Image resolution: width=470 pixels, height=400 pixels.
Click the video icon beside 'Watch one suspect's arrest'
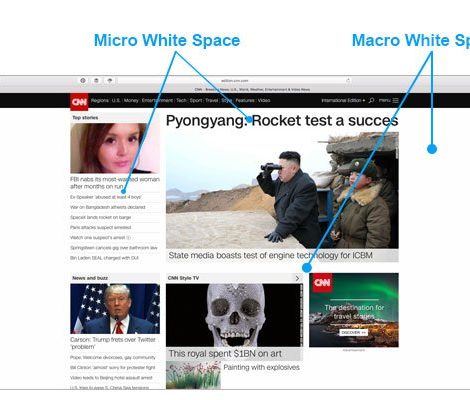129,238
